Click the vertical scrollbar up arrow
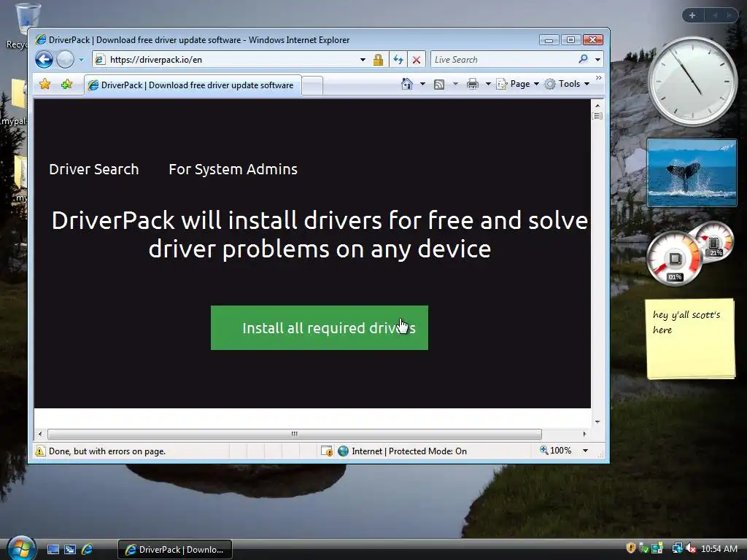Screen dimensions: 747x560 click(597, 105)
